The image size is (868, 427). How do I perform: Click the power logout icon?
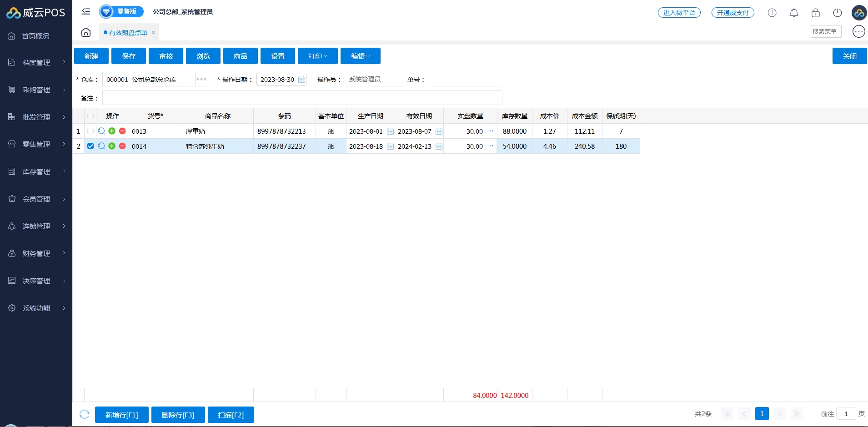click(x=838, y=13)
